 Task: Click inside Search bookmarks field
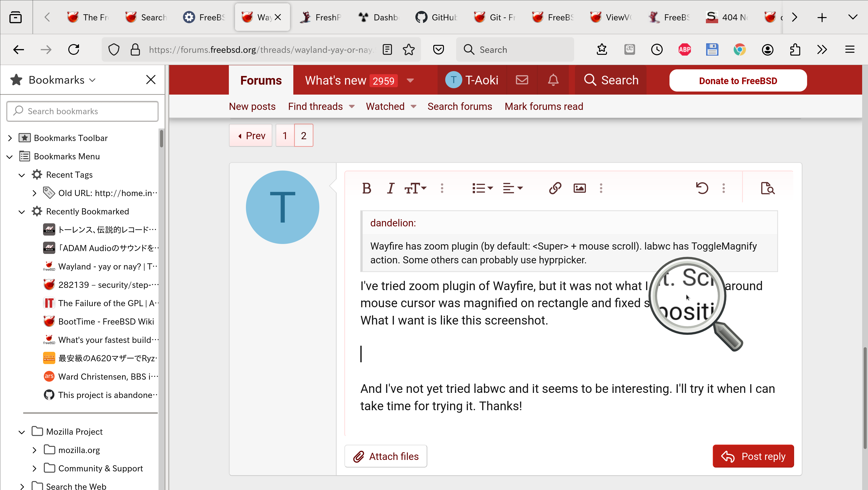83,111
